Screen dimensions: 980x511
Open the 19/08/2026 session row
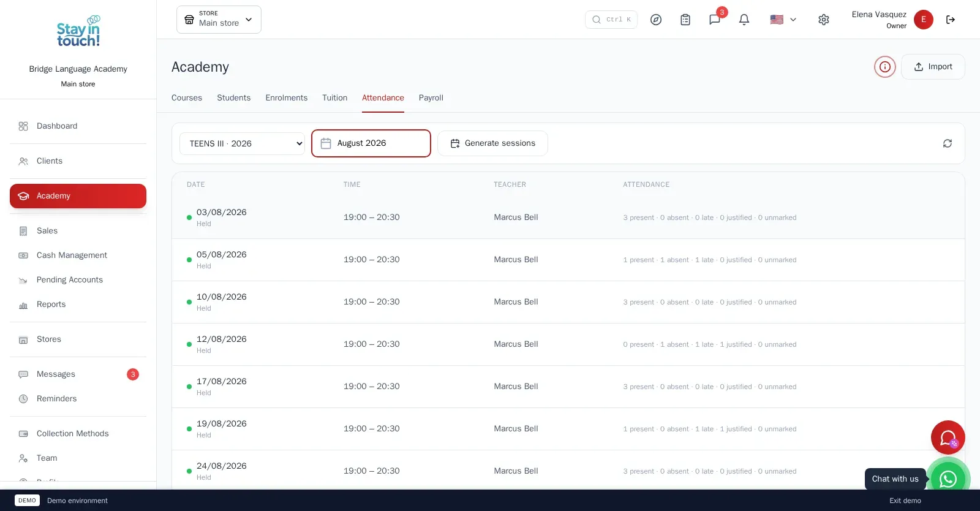pyautogui.click(x=568, y=429)
